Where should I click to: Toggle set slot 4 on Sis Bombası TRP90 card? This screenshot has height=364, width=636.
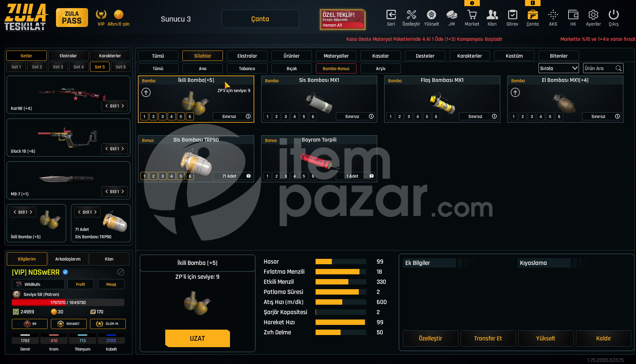[172, 176]
